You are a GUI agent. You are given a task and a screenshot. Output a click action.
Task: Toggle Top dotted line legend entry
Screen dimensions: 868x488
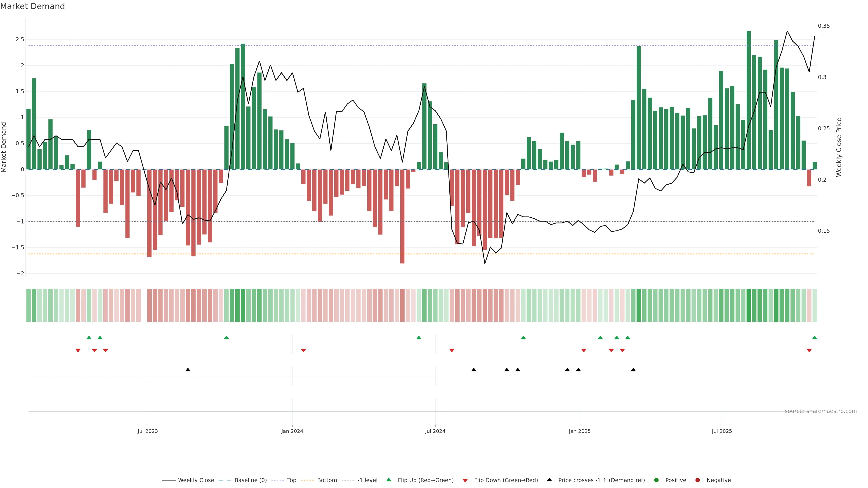291,480
